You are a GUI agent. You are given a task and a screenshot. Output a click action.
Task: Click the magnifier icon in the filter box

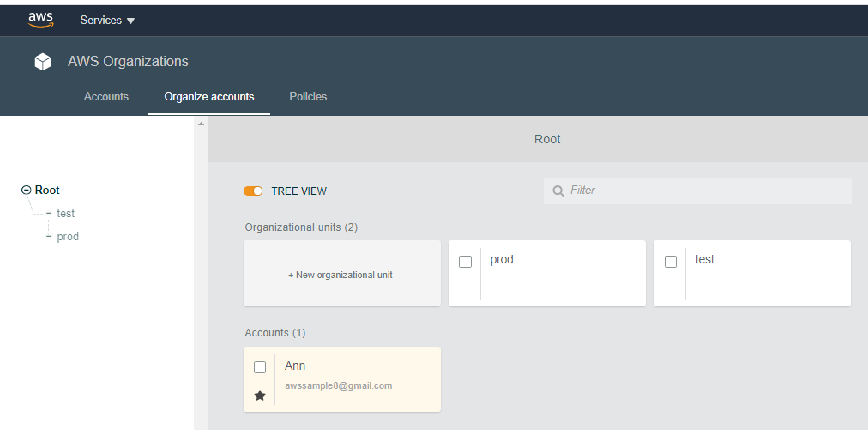tap(558, 191)
